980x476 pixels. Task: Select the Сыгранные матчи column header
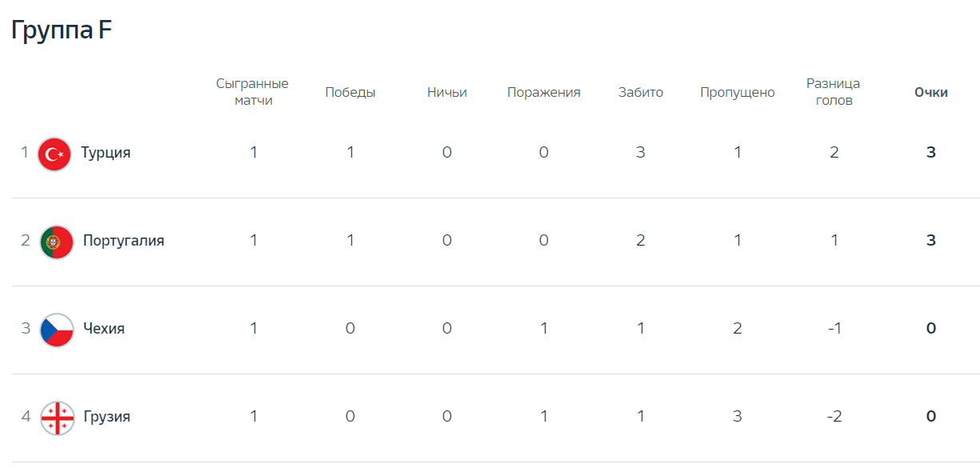[253, 92]
